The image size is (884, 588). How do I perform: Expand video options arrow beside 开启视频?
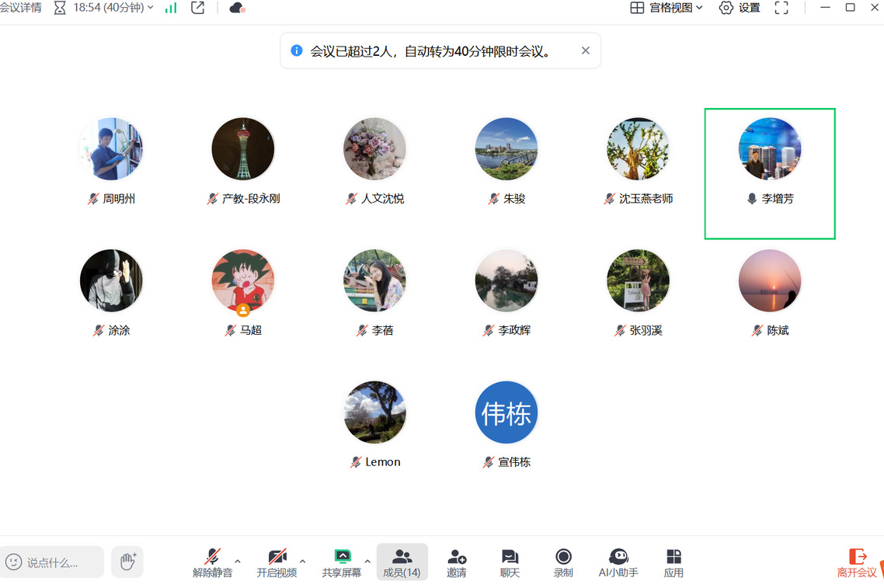coord(302,561)
